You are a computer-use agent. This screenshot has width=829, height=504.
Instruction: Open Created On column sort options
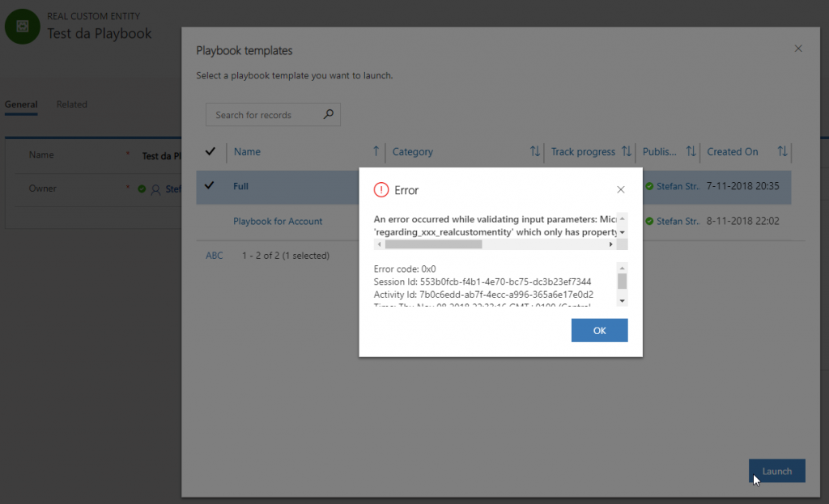[782, 151]
